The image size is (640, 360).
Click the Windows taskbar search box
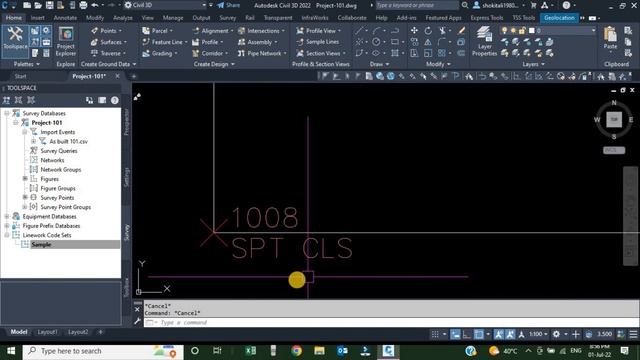coord(103,351)
